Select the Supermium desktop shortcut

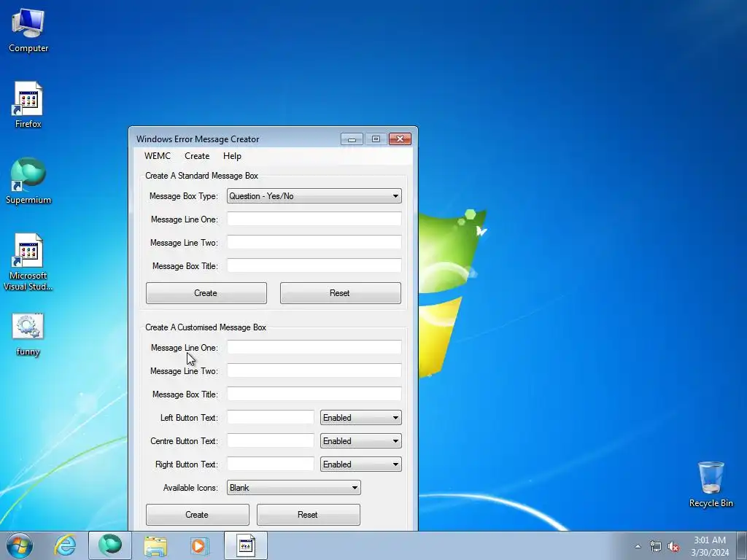click(x=28, y=181)
